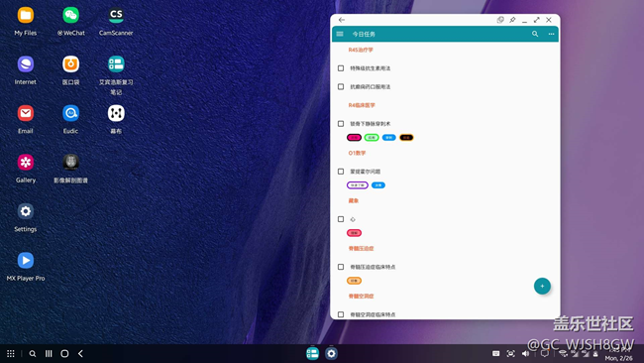Viewport: 644px width, 363px height.
Task: Click the taskbar search magnifier
Action: (33, 353)
